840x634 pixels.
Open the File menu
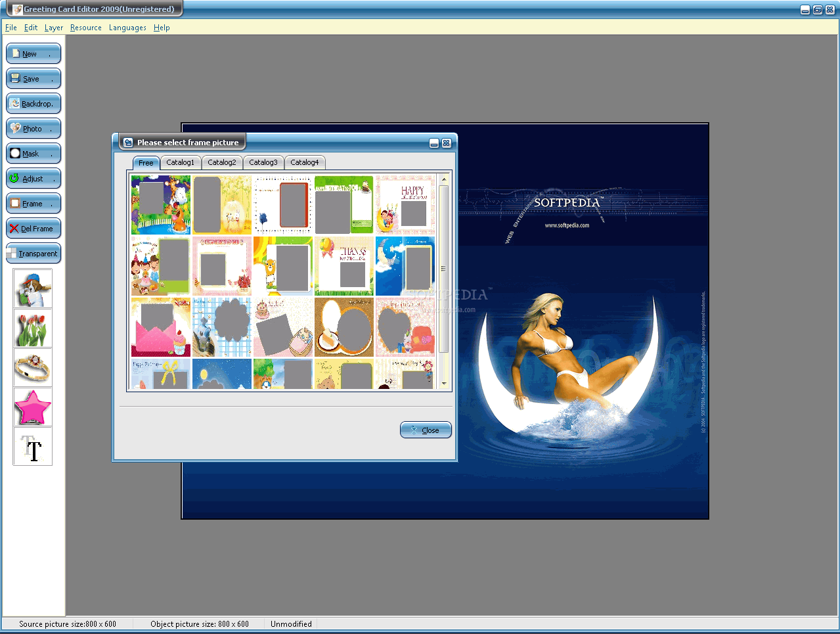coord(11,28)
